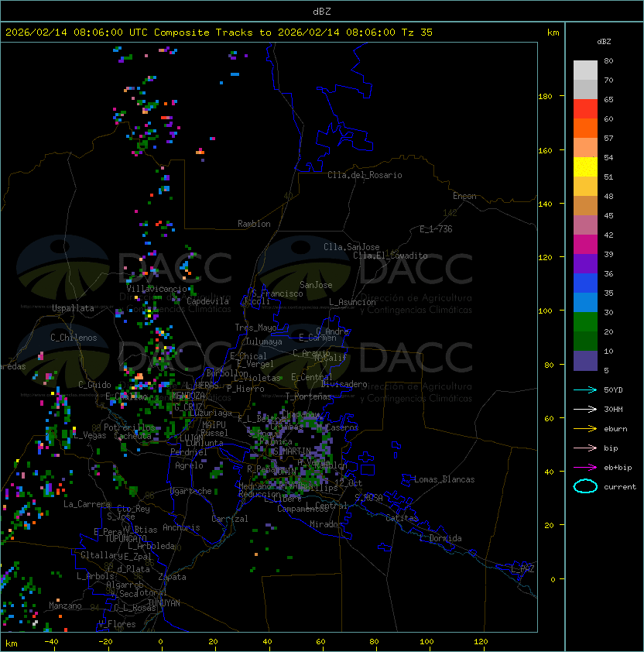Click the 'Lomas_Blancas' map label
Viewport: 644px width, 652px height.
pyautogui.click(x=444, y=479)
